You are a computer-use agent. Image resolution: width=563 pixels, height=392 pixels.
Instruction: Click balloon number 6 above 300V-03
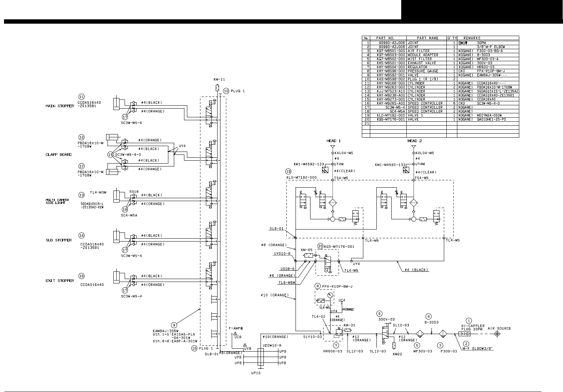(x=380, y=313)
